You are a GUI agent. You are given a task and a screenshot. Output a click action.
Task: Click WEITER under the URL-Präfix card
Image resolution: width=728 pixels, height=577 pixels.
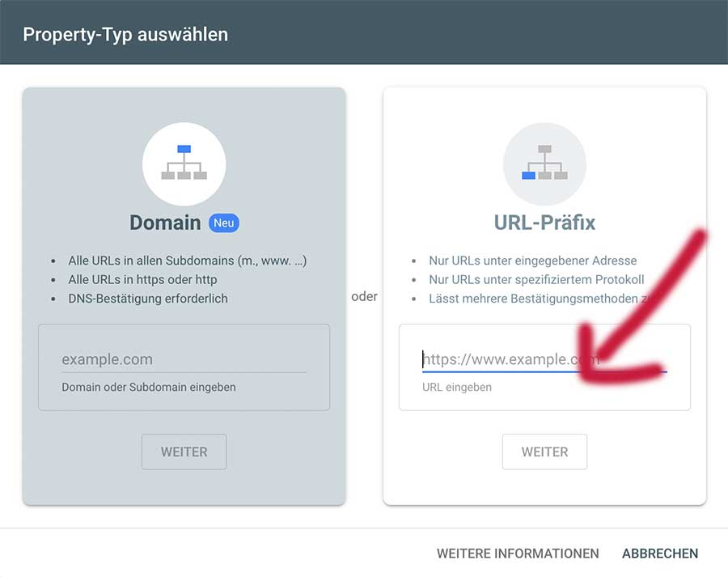tap(544, 452)
